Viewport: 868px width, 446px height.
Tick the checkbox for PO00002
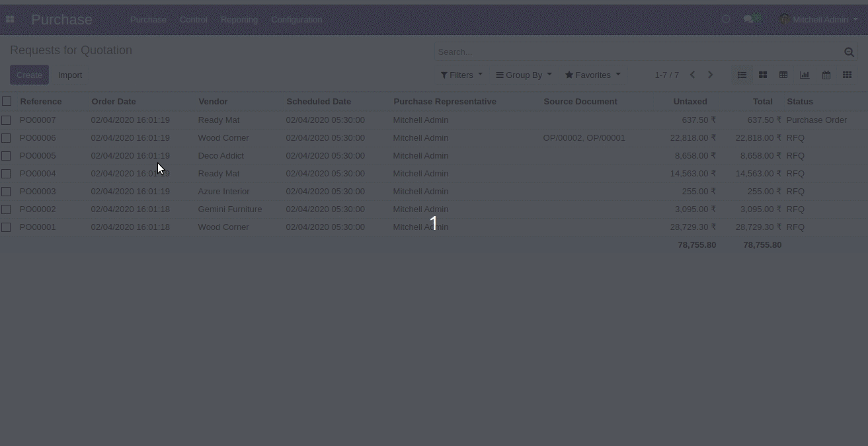tap(6, 209)
